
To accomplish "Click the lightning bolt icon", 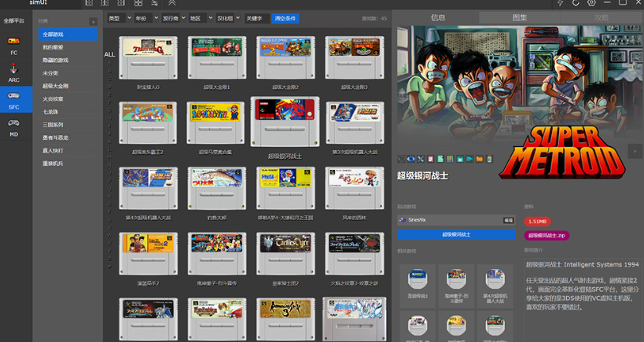I will [559, 3].
